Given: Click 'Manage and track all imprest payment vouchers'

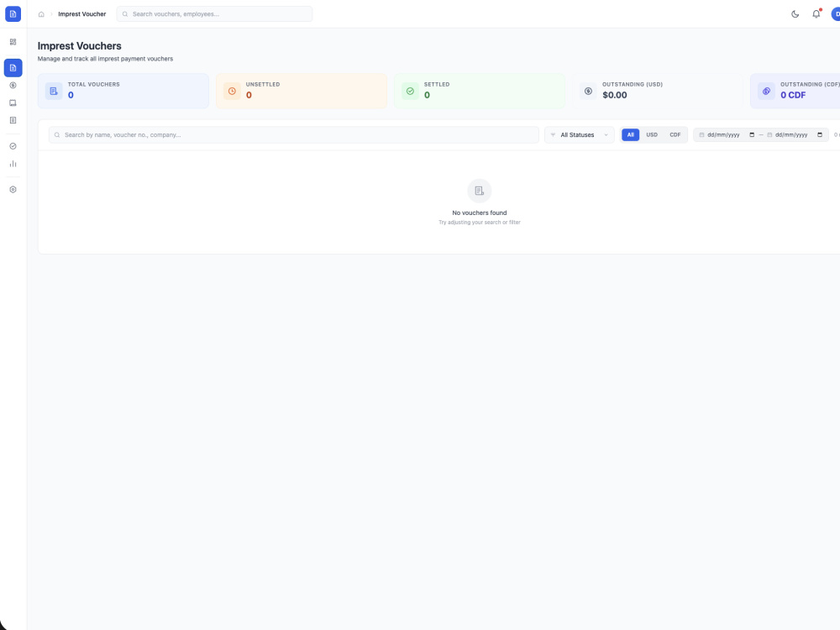Looking at the screenshot, I should [x=105, y=59].
